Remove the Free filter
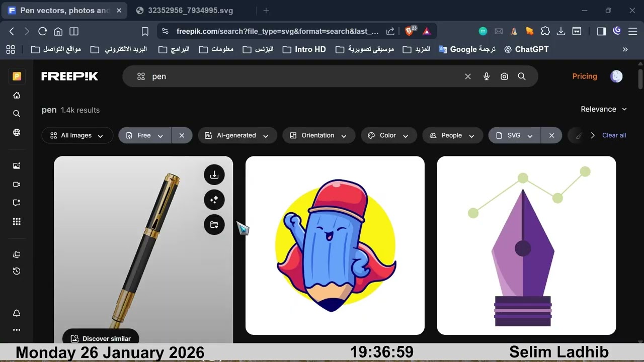Viewport: 644px width, 362px height. tap(182, 135)
